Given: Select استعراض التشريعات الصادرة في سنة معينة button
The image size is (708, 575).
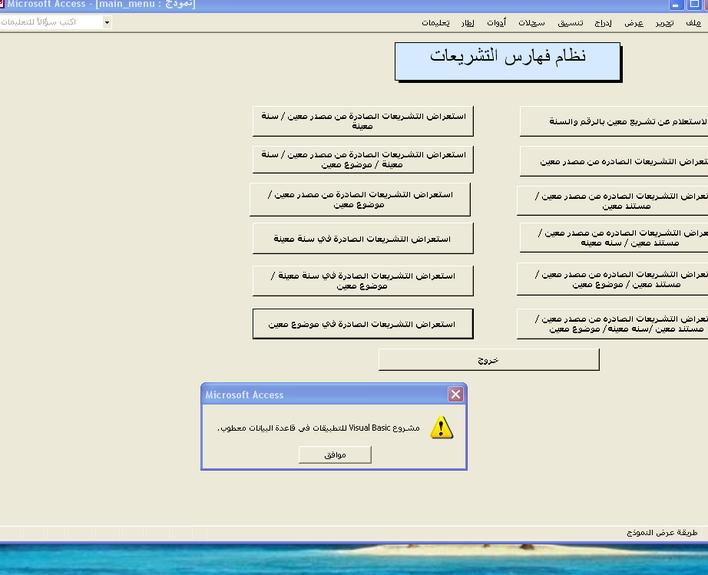Looking at the screenshot, I should point(362,239).
